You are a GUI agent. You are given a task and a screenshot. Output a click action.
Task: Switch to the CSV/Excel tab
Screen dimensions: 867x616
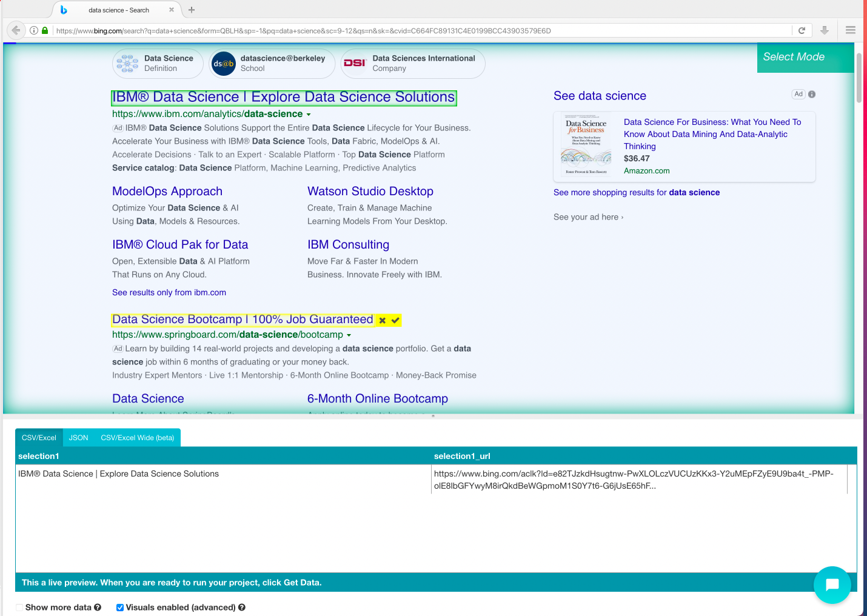click(39, 438)
